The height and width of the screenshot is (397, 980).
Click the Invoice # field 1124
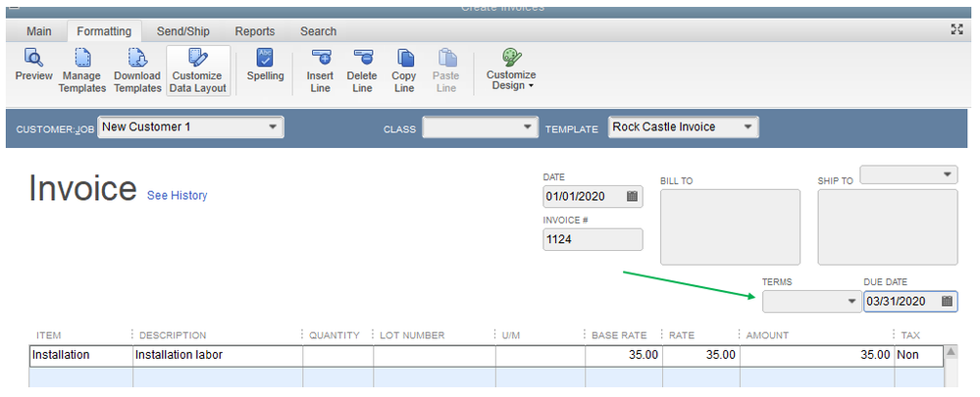[593, 239]
